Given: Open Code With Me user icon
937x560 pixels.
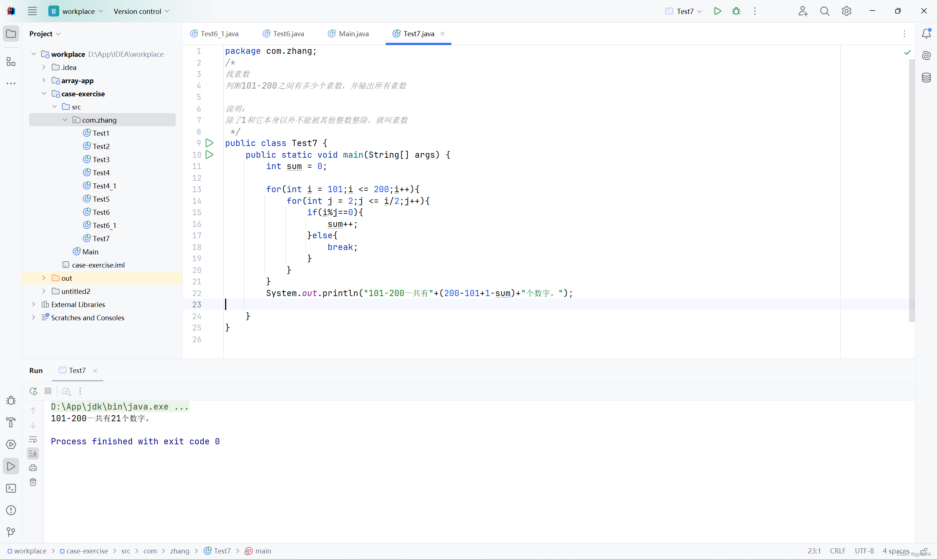Looking at the screenshot, I should point(803,11).
